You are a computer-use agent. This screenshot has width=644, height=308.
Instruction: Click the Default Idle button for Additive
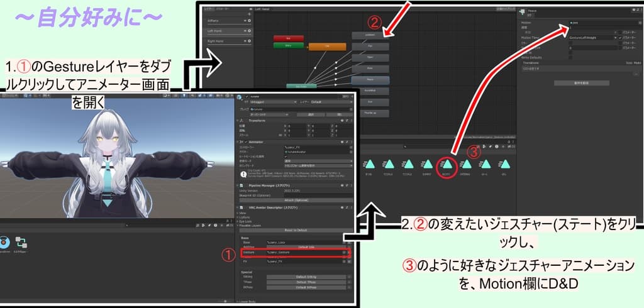[x=306, y=247]
